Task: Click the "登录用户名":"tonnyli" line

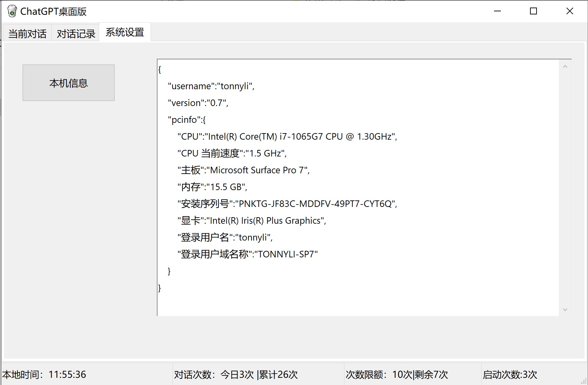Action: click(x=225, y=237)
